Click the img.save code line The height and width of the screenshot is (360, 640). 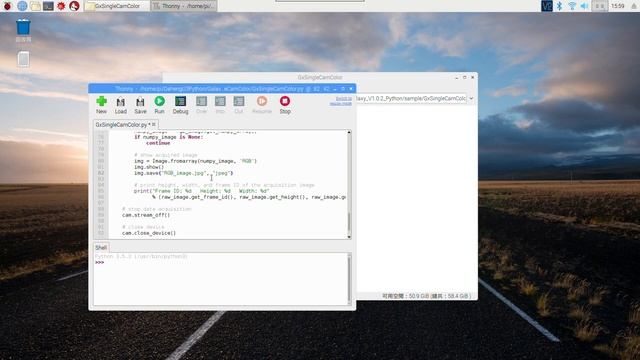tap(184, 173)
